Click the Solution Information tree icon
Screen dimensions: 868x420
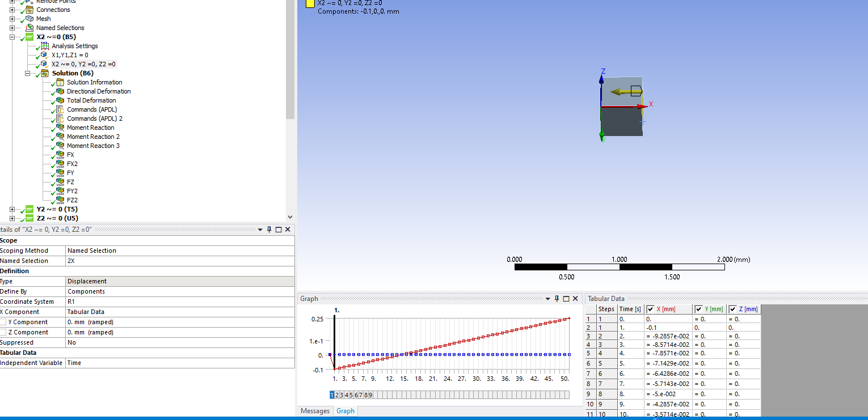(x=60, y=82)
